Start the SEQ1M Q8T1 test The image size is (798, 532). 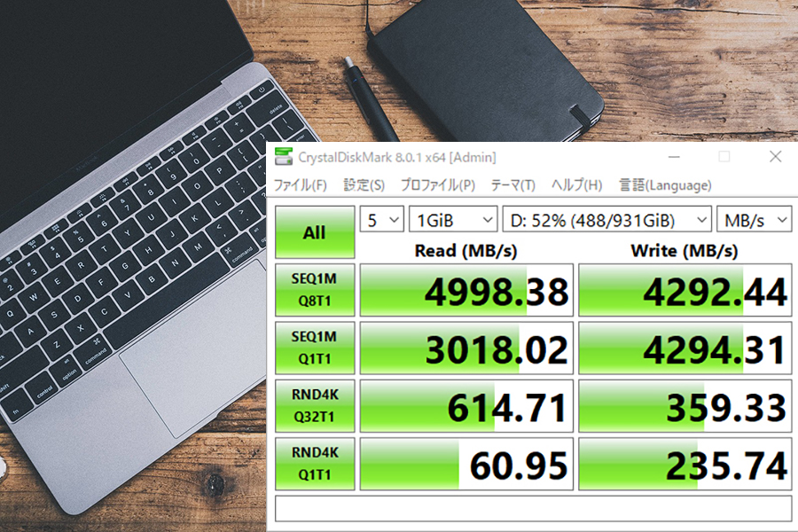click(315, 290)
